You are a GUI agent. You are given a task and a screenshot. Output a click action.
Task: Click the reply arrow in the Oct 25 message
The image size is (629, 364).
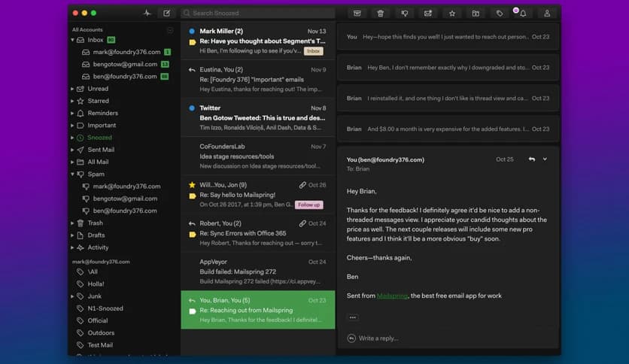[x=531, y=159]
